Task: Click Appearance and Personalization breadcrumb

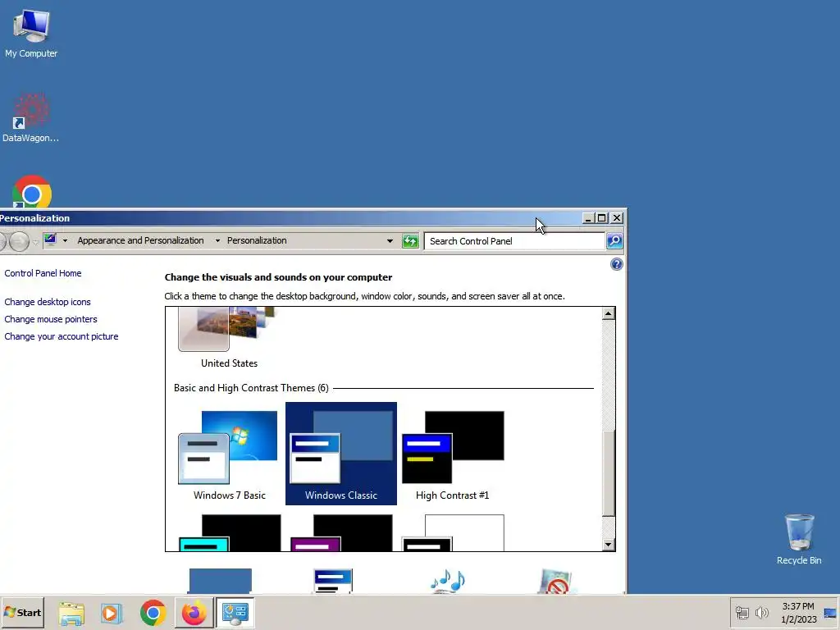Action: click(x=140, y=240)
